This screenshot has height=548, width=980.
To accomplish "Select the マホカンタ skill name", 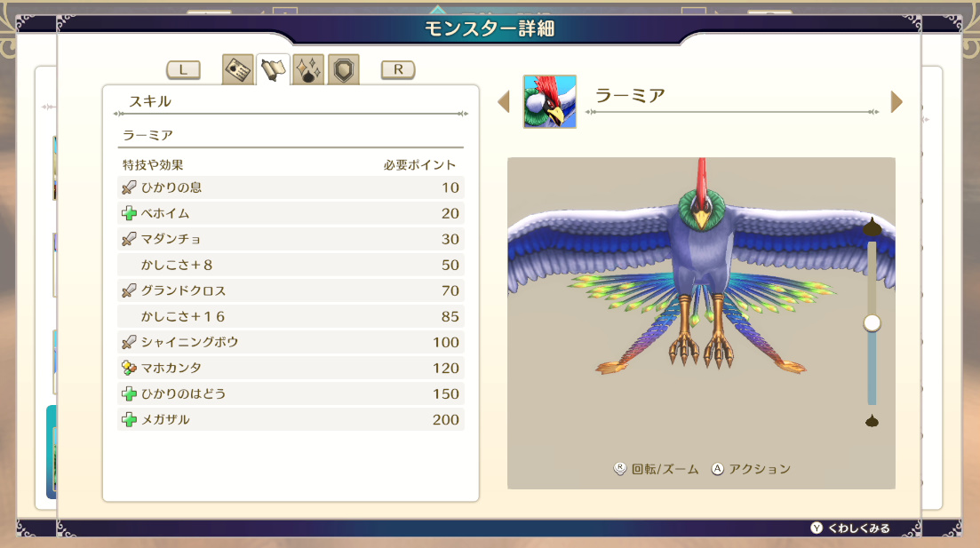I will click(x=171, y=368).
